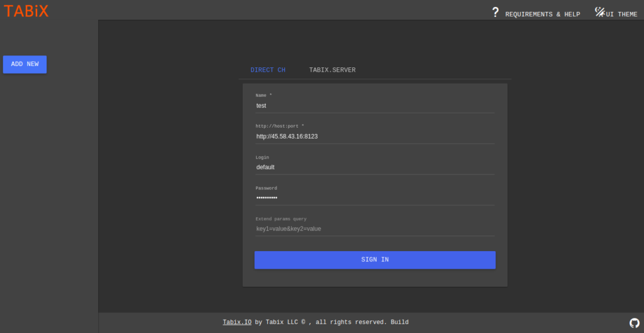Click the Name field containing test
Viewport: 644px width, 333px height.
(x=375, y=106)
